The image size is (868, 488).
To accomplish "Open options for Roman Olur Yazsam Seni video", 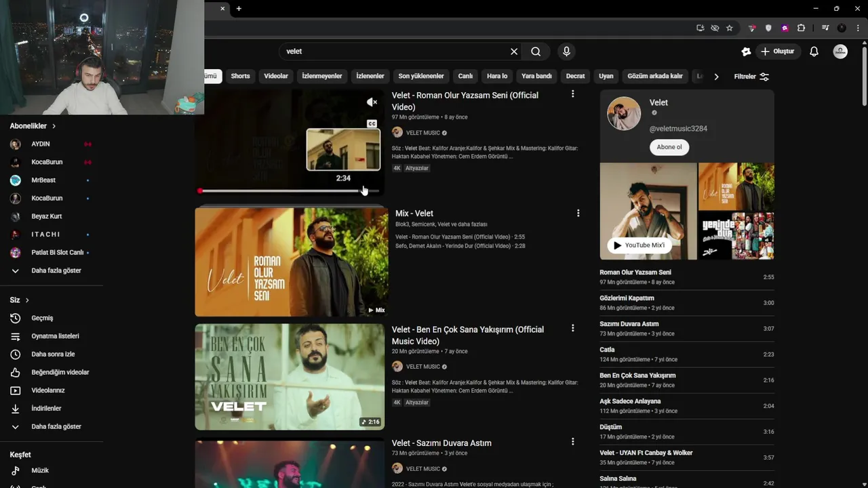I will [572, 94].
